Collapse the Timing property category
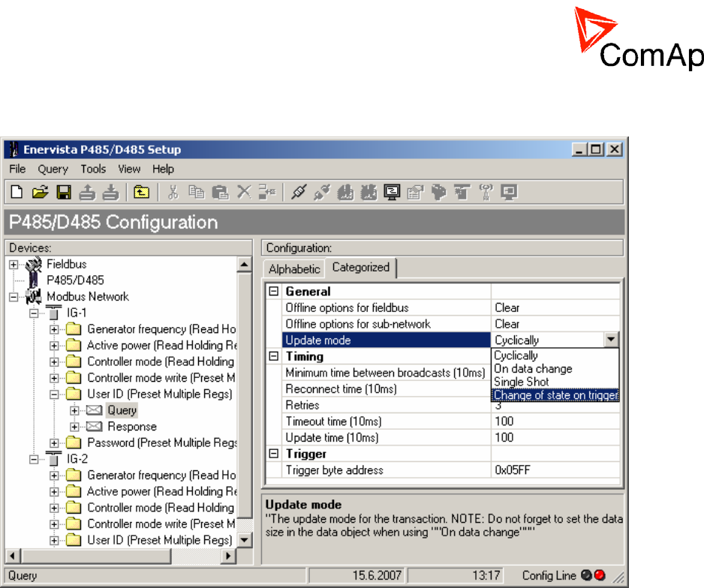 point(273,356)
